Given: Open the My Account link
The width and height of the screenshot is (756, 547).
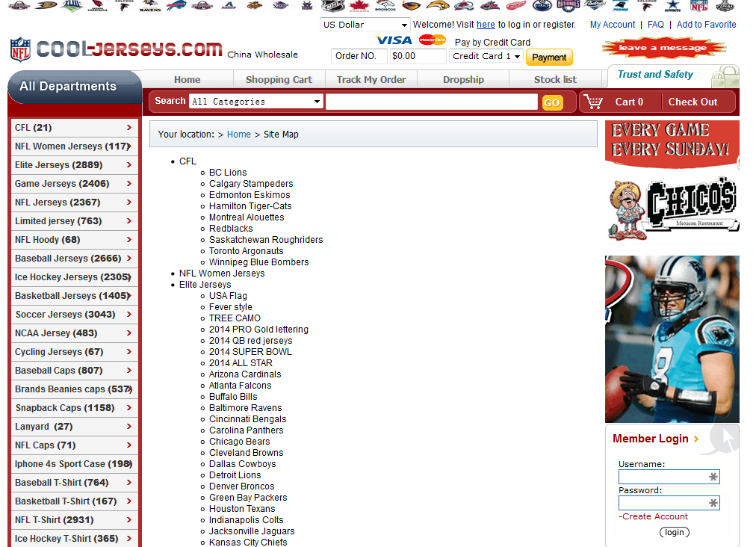Looking at the screenshot, I should 613,25.
